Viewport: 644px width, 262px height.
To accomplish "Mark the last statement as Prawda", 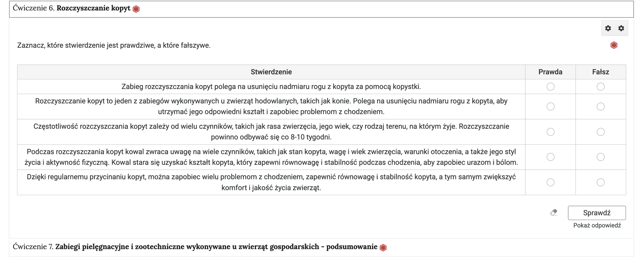I will click(550, 182).
